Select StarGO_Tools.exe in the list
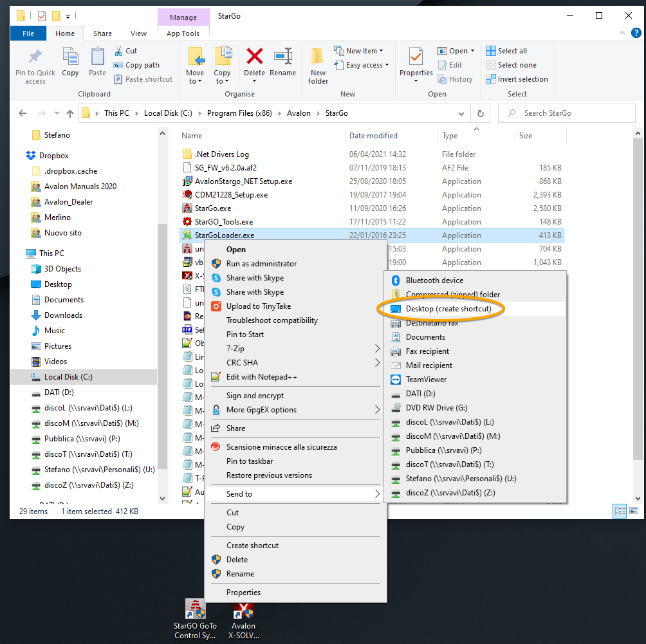646x644 pixels. point(224,222)
